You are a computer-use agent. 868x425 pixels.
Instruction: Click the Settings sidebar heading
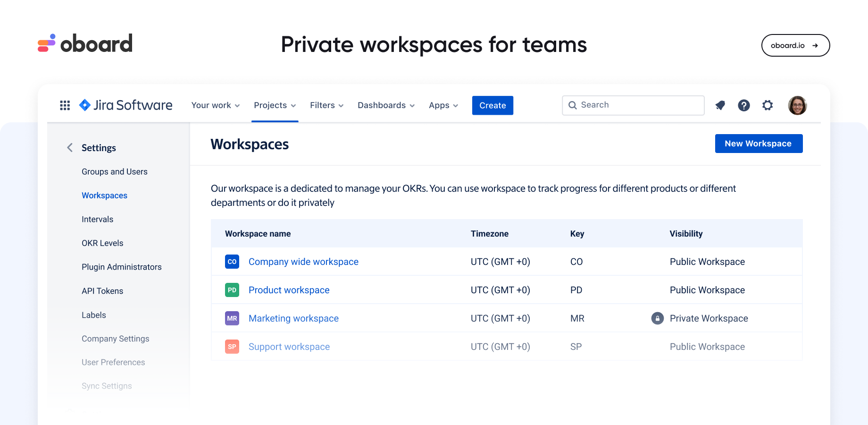click(99, 148)
